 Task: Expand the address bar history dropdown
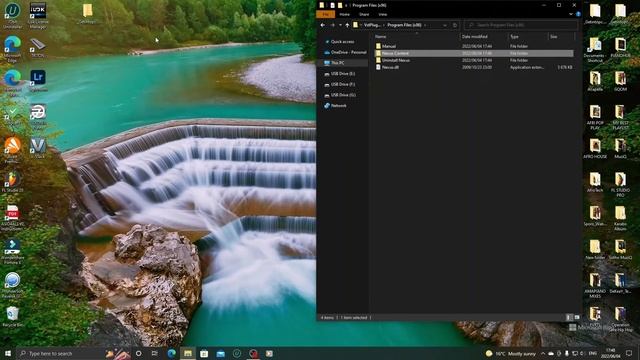tap(444, 25)
